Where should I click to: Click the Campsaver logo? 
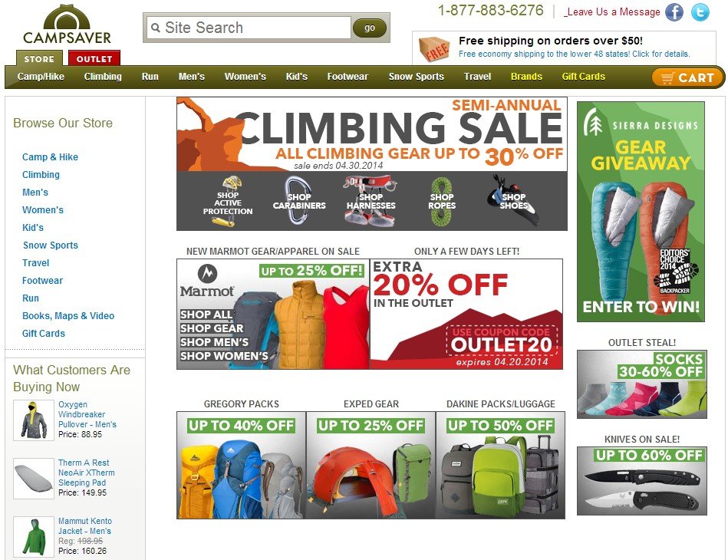click(67, 25)
